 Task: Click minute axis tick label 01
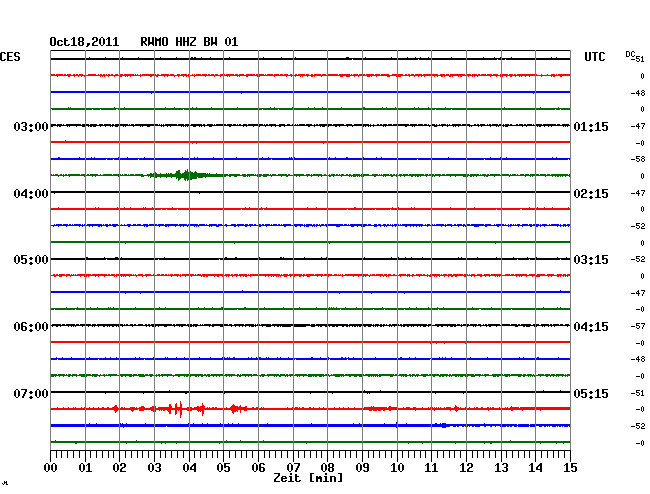[x=85, y=468]
